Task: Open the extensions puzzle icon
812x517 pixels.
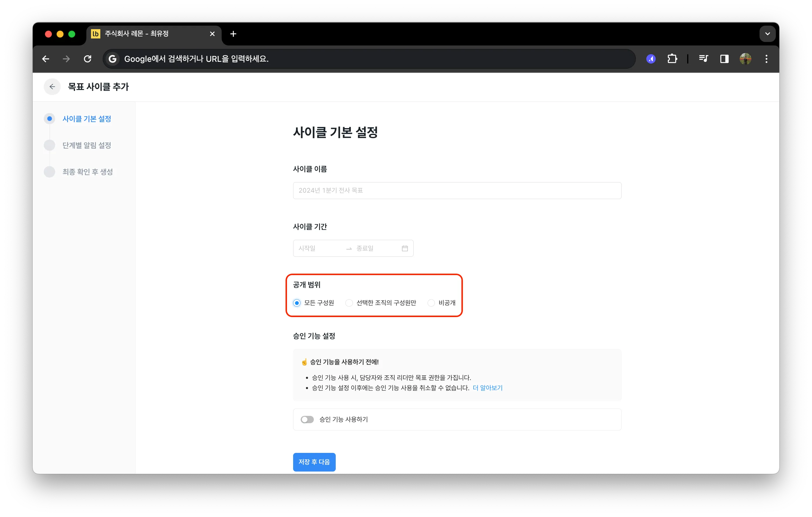Action: pos(672,59)
